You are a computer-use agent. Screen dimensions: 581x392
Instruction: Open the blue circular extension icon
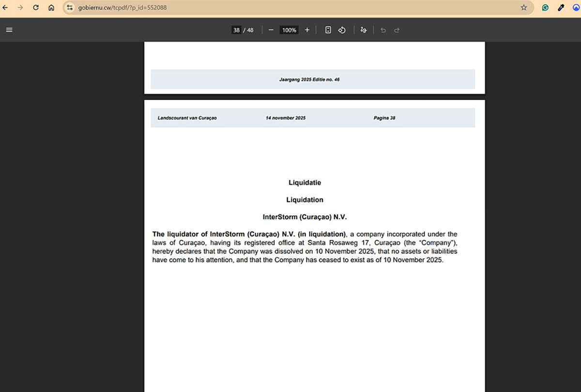click(x=576, y=8)
